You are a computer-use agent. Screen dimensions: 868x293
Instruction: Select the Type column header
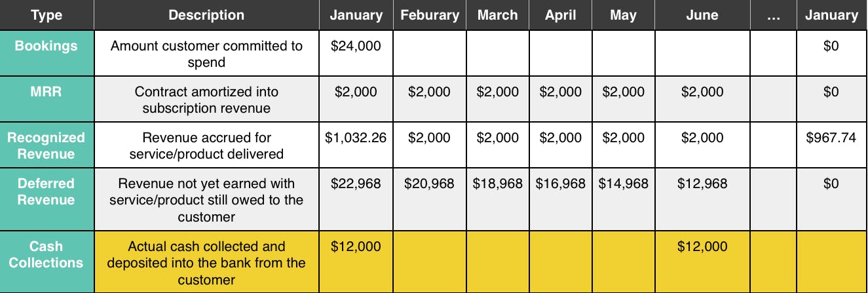[47, 15]
